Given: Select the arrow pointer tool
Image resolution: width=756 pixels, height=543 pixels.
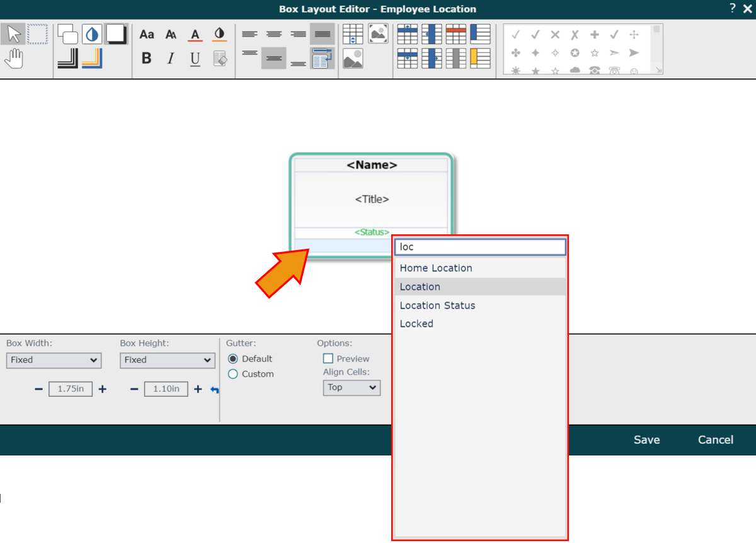Looking at the screenshot, I should tap(13, 34).
